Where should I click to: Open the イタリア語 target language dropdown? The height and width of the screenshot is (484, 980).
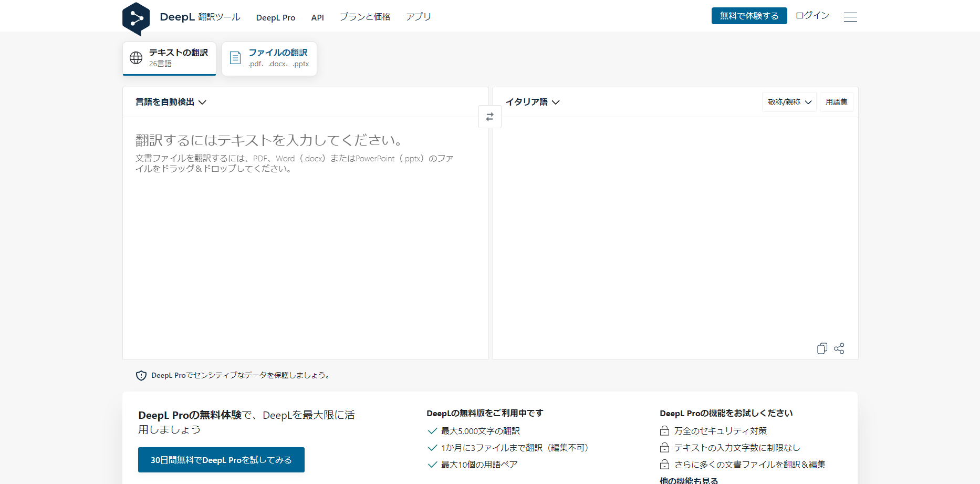click(x=533, y=102)
